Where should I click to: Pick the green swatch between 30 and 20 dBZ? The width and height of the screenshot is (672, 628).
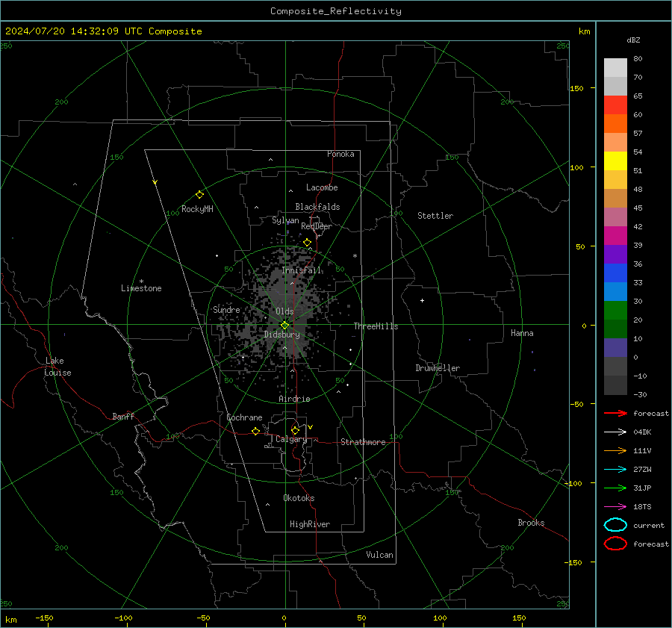click(x=615, y=311)
